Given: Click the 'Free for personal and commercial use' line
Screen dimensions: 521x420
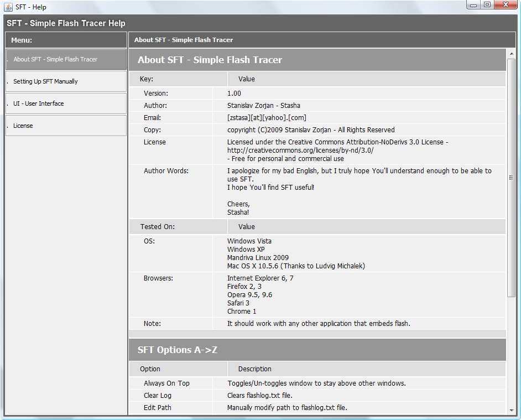Looking at the screenshot, I should coord(286,159).
